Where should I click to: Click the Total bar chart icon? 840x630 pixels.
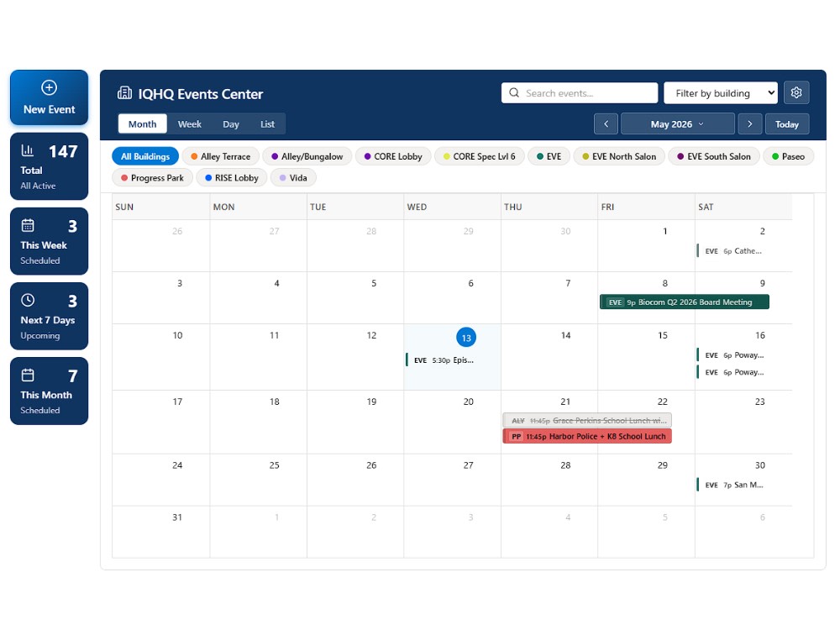28,150
